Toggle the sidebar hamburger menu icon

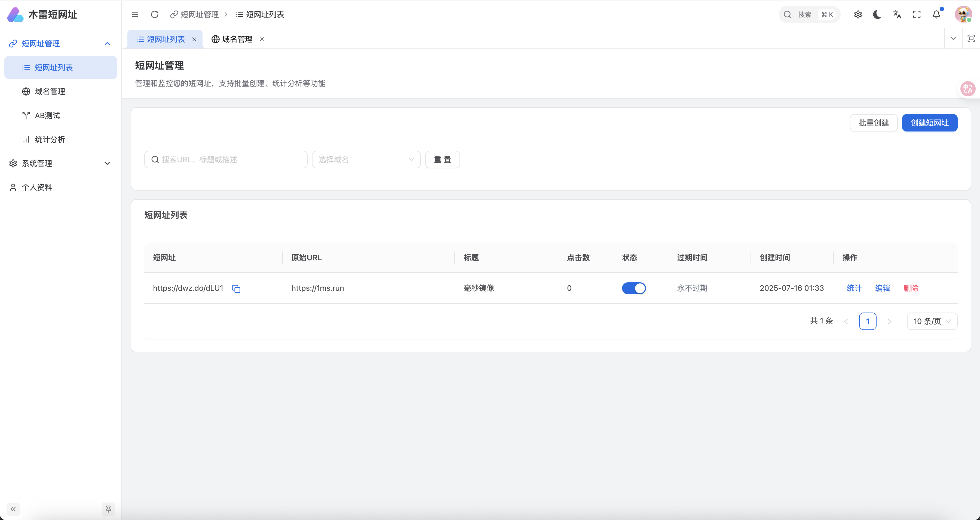pos(135,14)
